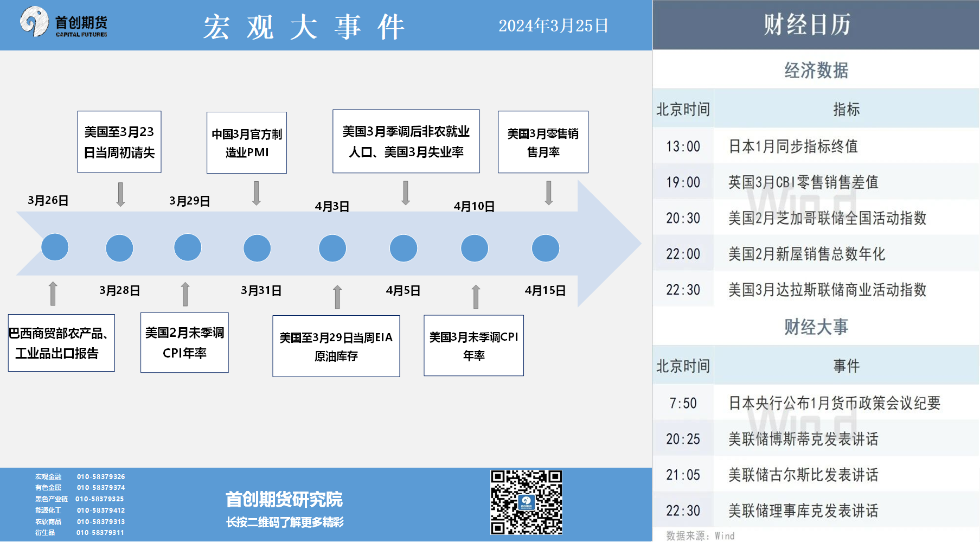980x542 pixels.
Task: Click the 中国3月官方制造业PMI event box
Action: (x=247, y=143)
